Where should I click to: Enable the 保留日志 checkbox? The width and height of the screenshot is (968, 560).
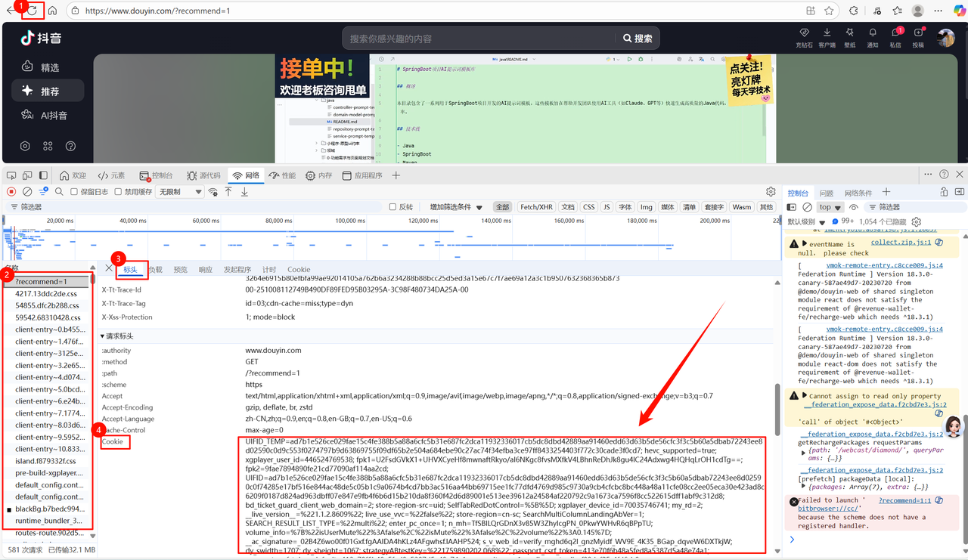[75, 192]
